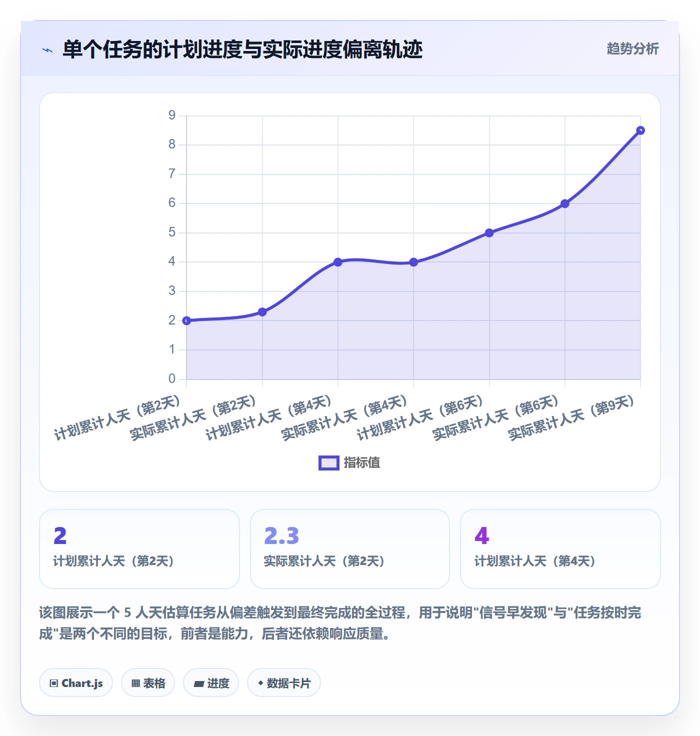
Task: Select the 表格 tag chip
Action: (148, 682)
